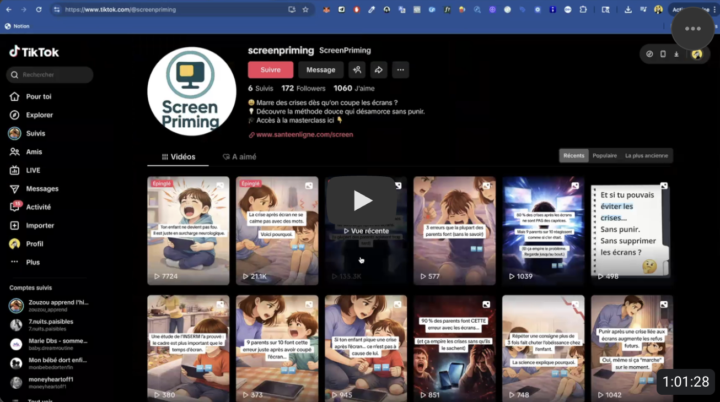Click the TikTok logo
The width and height of the screenshot is (720, 402).
(x=34, y=52)
